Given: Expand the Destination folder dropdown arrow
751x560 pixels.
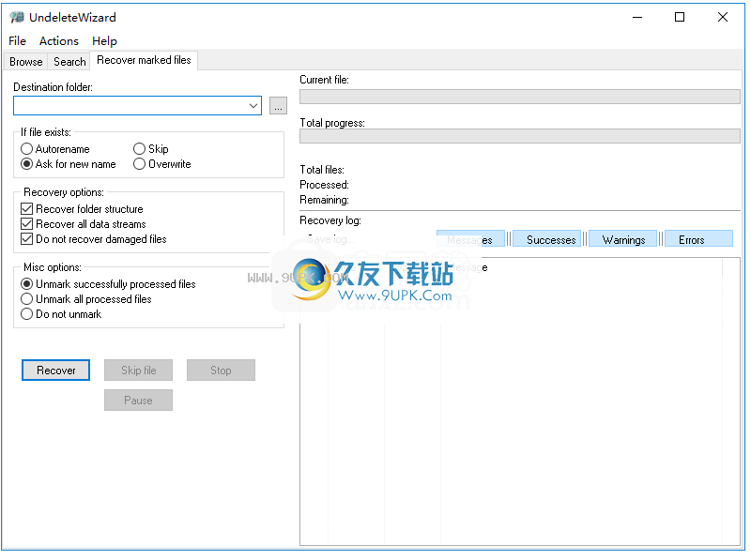Looking at the screenshot, I should coord(253,106).
